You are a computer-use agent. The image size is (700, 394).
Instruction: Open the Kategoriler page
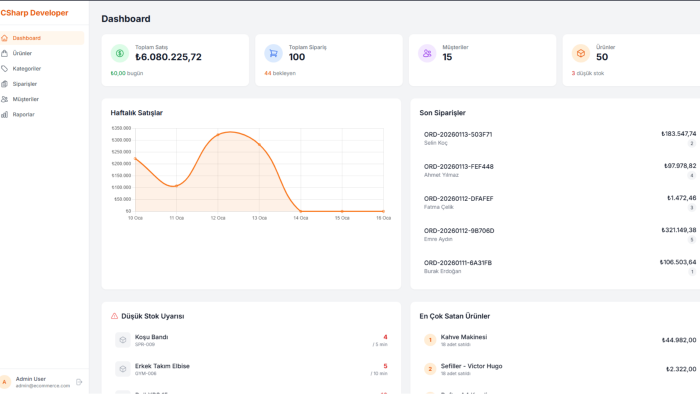click(42, 68)
